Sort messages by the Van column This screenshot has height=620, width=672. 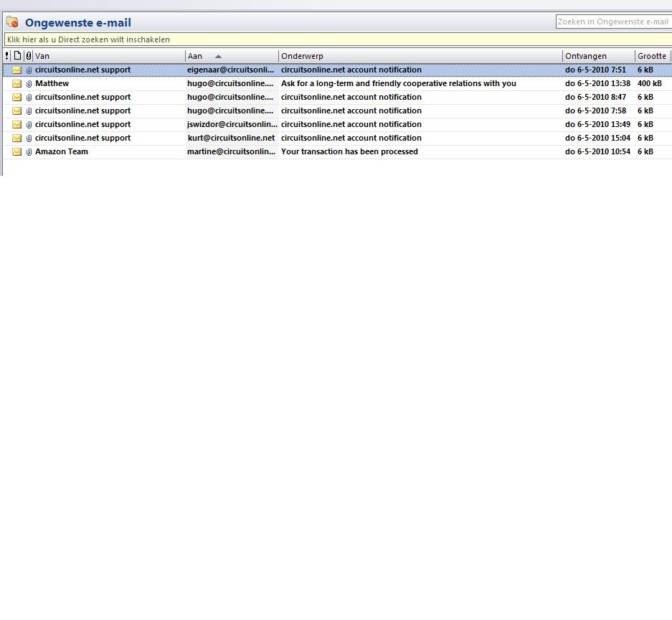[x=108, y=56]
